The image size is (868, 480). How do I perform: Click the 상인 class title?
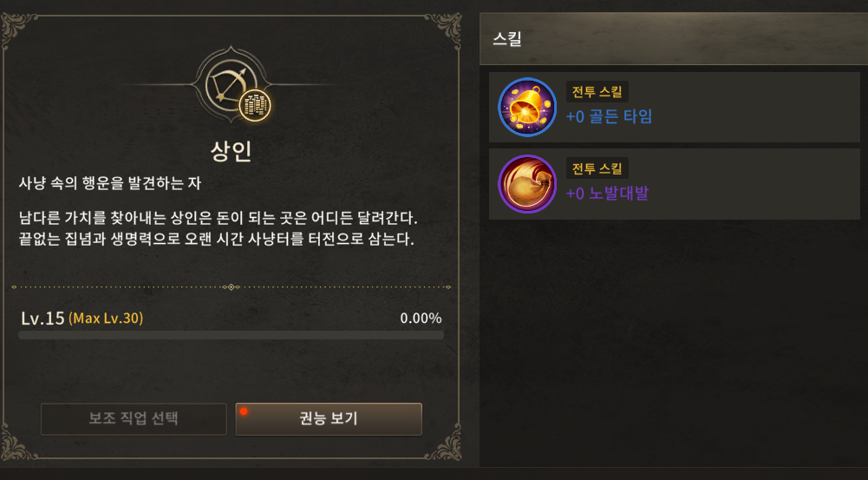pos(231,151)
